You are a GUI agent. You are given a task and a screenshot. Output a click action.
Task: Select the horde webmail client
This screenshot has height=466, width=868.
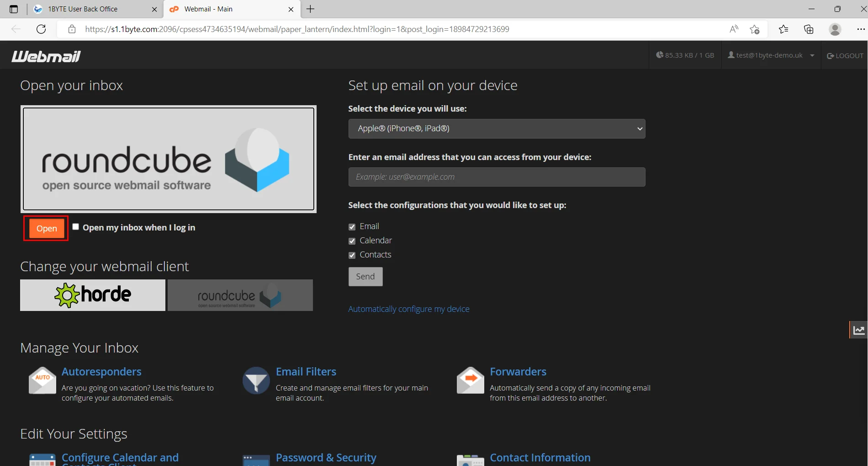click(93, 295)
